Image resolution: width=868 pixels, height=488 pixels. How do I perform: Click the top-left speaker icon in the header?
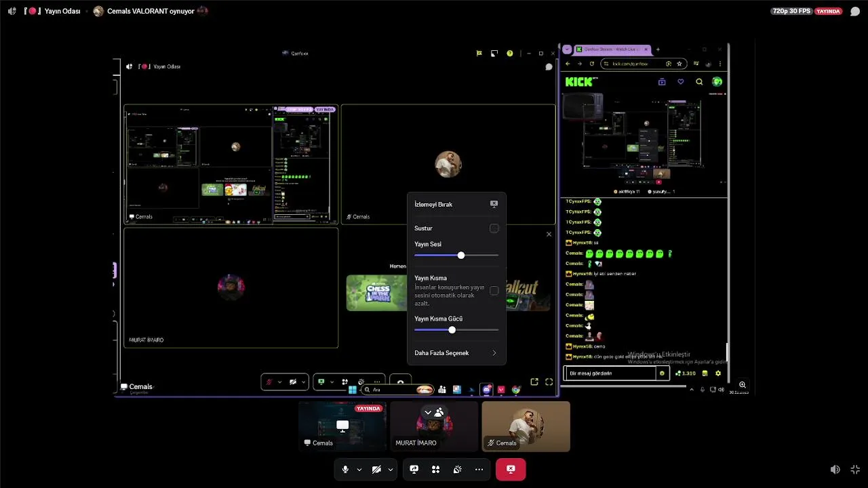pyautogui.click(x=12, y=12)
